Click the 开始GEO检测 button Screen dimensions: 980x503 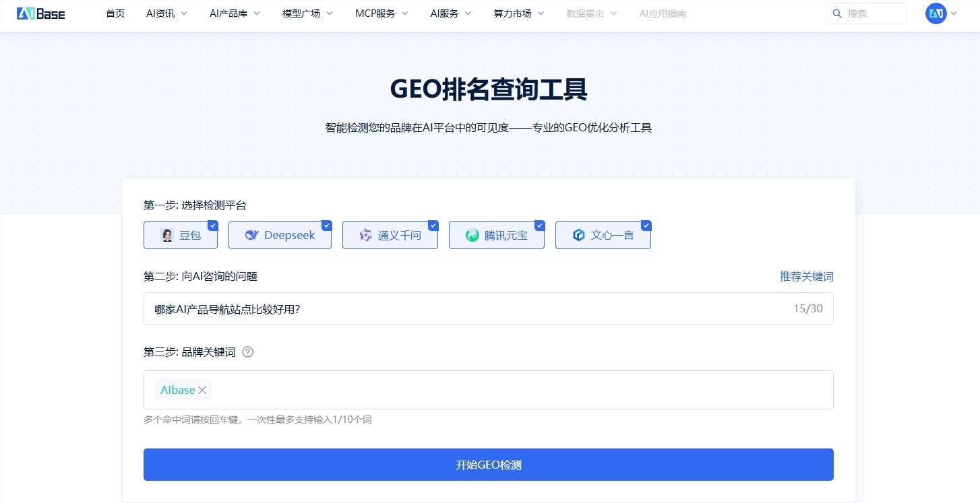click(488, 465)
